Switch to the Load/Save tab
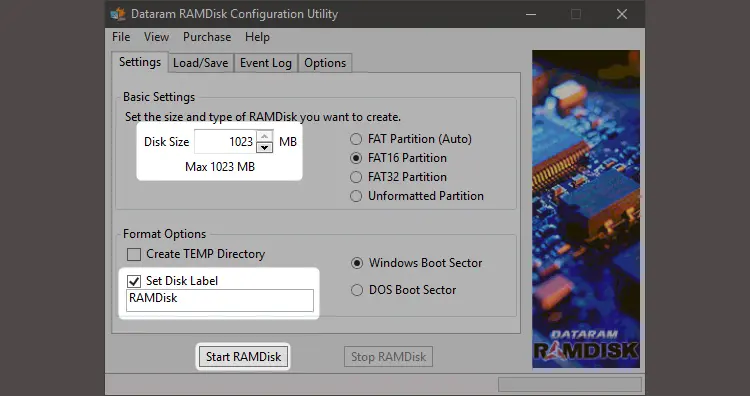This screenshot has width=750, height=396. (x=200, y=63)
